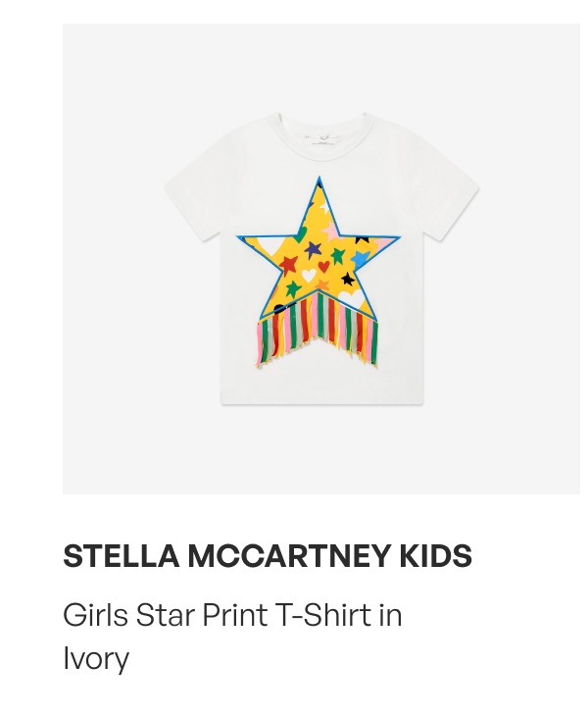
Task: Click the neck label inside shirt collar
Action: tap(323, 137)
